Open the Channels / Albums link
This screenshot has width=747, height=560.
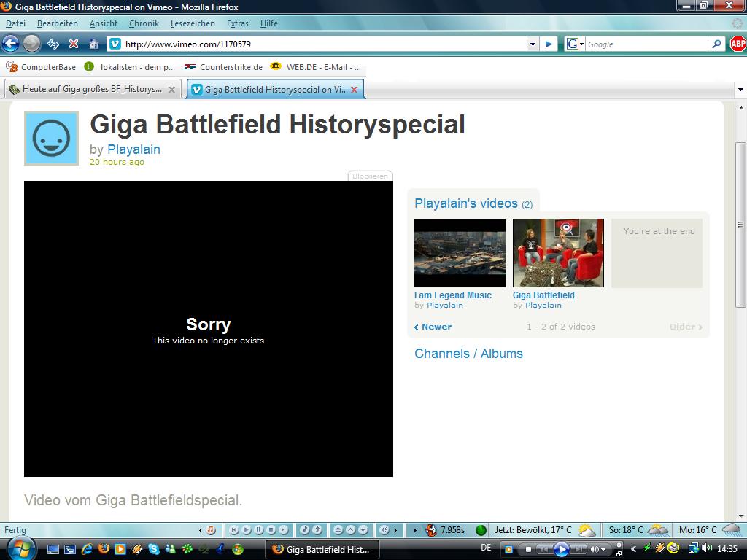[x=468, y=354]
